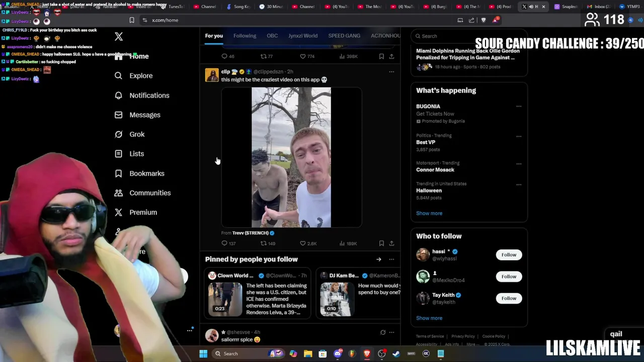Open Explore from the sidebar
Viewport: 644px width, 362px height.
133,75
